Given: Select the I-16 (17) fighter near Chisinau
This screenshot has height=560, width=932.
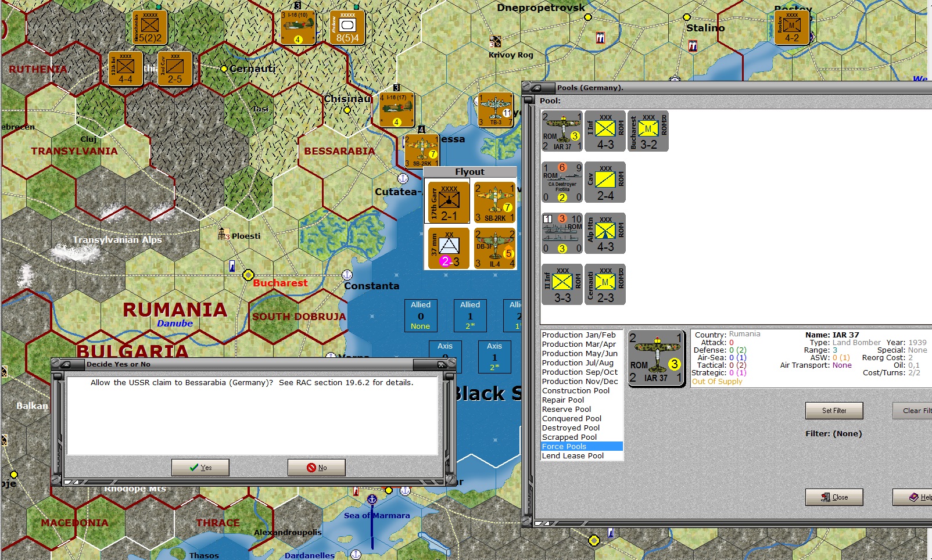Looking at the screenshot, I should click(x=397, y=109).
